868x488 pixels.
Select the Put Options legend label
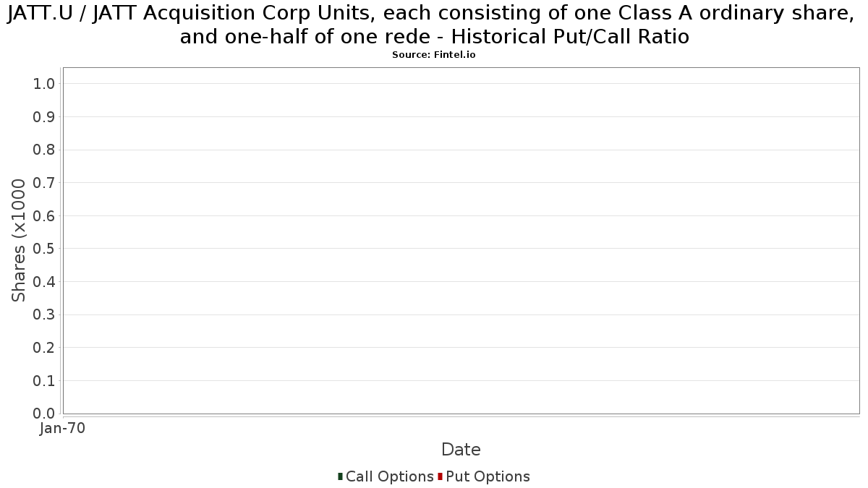pyautogui.click(x=488, y=476)
